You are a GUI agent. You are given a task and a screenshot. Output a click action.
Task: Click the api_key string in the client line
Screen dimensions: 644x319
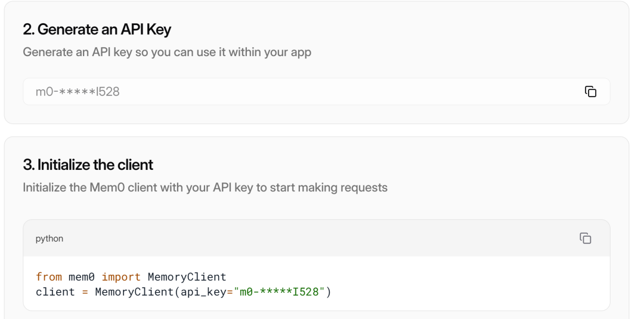pyautogui.click(x=279, y=292)
